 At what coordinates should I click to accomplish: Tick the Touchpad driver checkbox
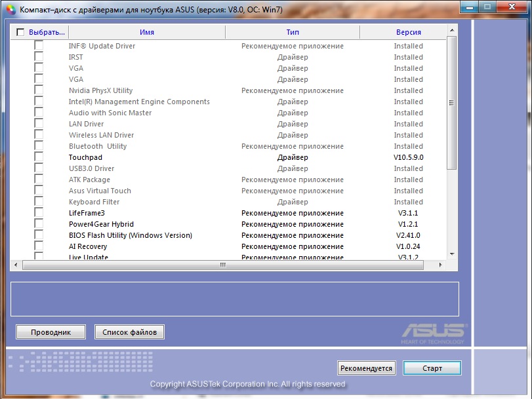[x=39, y=157]
